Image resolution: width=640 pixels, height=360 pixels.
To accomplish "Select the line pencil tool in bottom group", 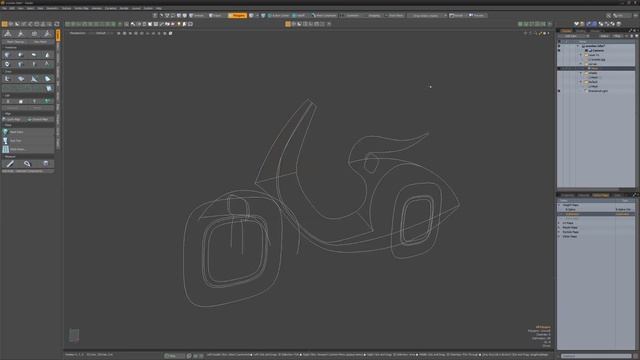I will click(x=10, y=164).
